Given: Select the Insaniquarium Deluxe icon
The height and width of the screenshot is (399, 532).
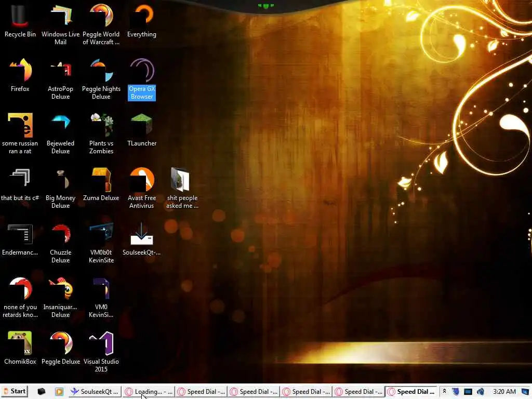Looking at the screenshot, I should tap(60, 298).
